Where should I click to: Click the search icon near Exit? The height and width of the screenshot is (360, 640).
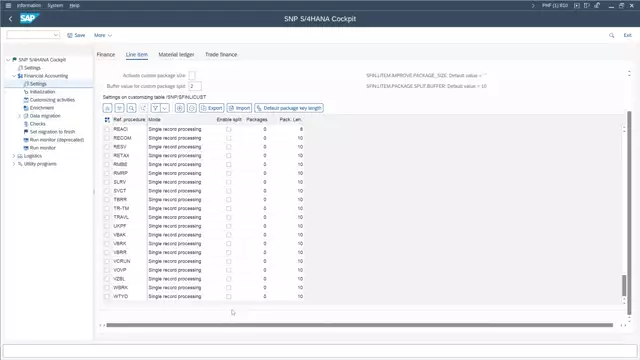point(611,36)
